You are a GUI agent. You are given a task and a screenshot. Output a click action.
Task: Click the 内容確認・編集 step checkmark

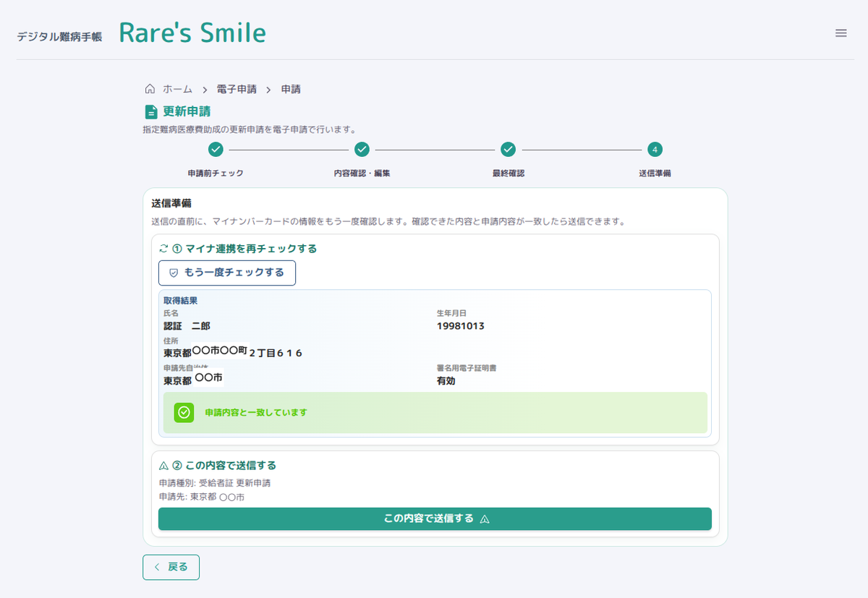(x=362, y=150)
